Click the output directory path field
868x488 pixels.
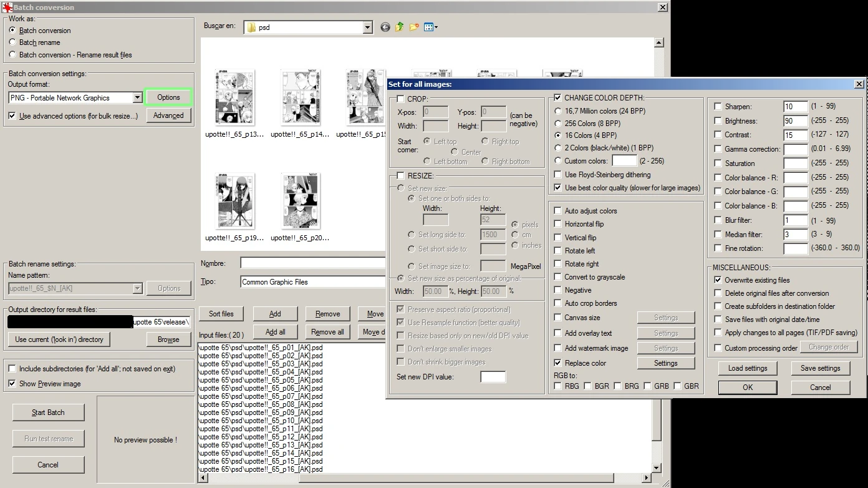coord(99,322)
